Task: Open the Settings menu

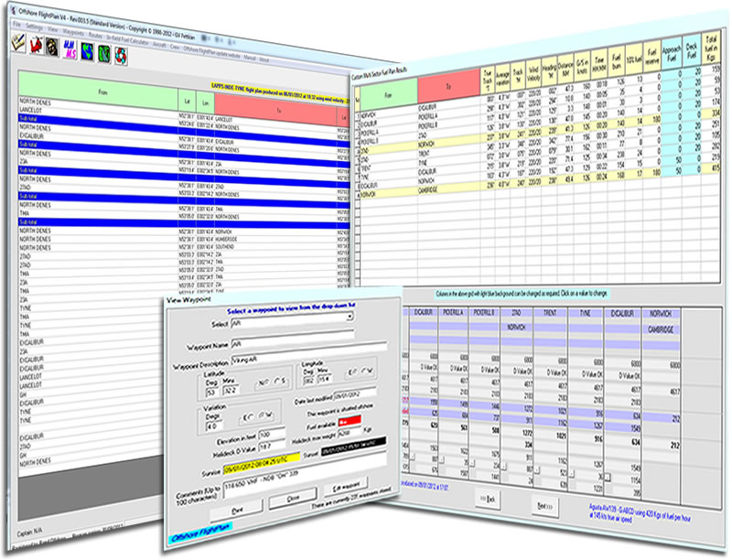Action: tap(34, 27)
